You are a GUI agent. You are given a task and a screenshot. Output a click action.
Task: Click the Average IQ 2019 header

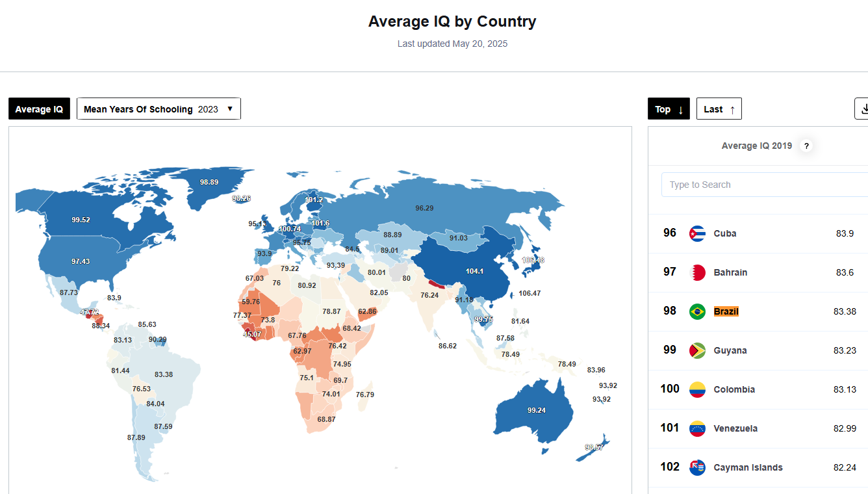click(757, 146)
